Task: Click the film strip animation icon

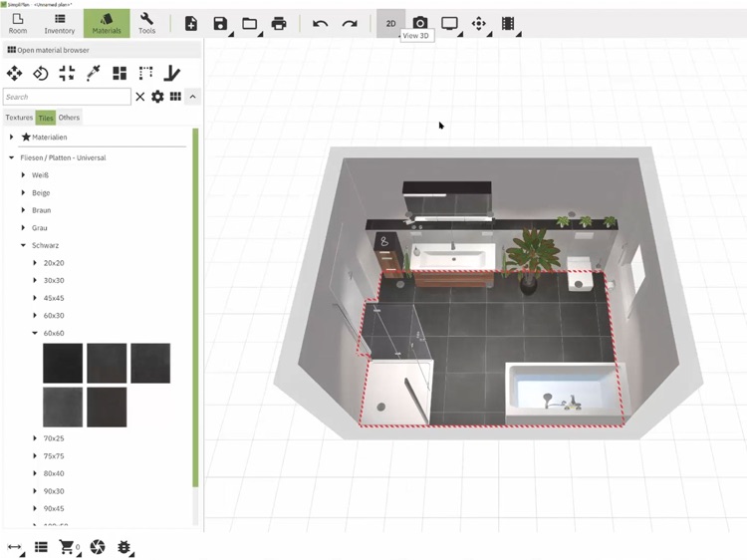Action: [x=508, y=23]
